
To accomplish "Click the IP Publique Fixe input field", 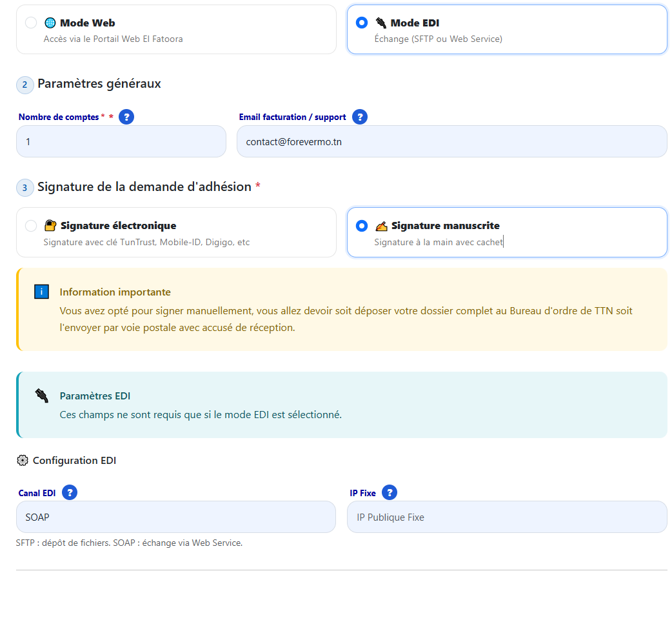I will [x=507, y=517].
